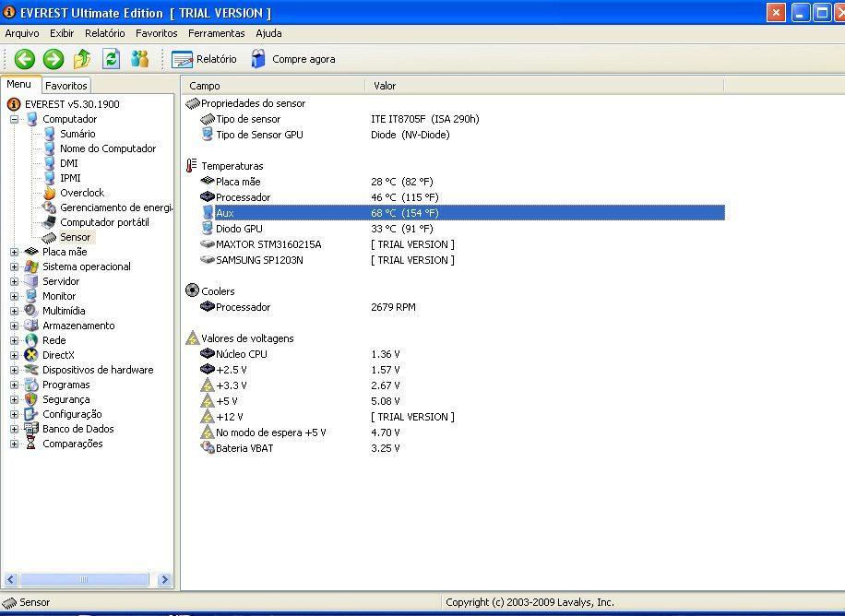Click right arrow of sidebar horizontal scrollbar

pyautogui.click(x=164, y=580)
